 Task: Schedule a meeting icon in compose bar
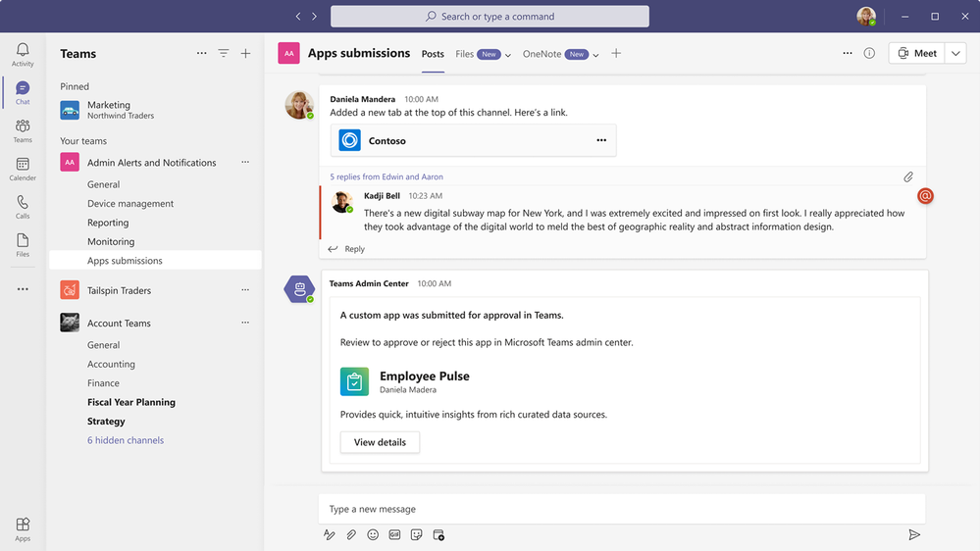(438, 534)
